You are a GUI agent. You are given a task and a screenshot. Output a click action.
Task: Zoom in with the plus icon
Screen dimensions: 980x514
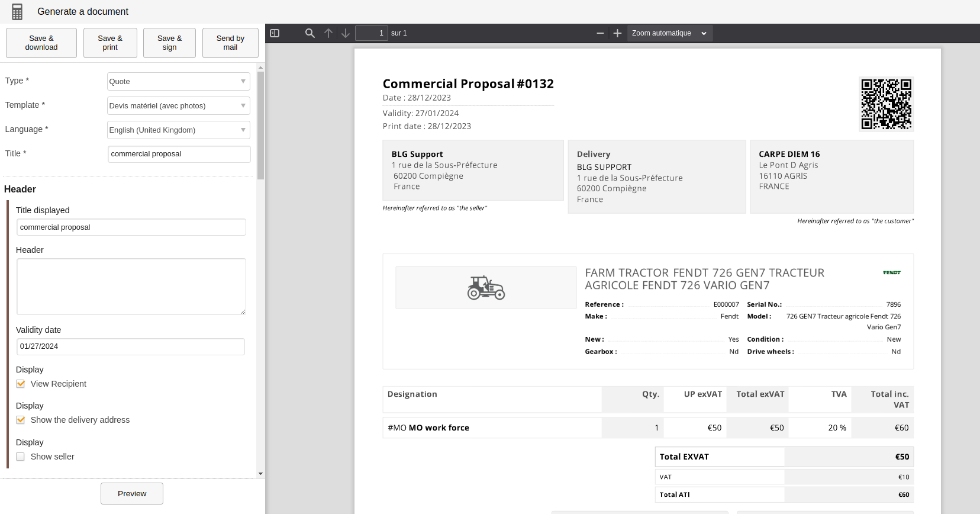(x=617, y=33)
